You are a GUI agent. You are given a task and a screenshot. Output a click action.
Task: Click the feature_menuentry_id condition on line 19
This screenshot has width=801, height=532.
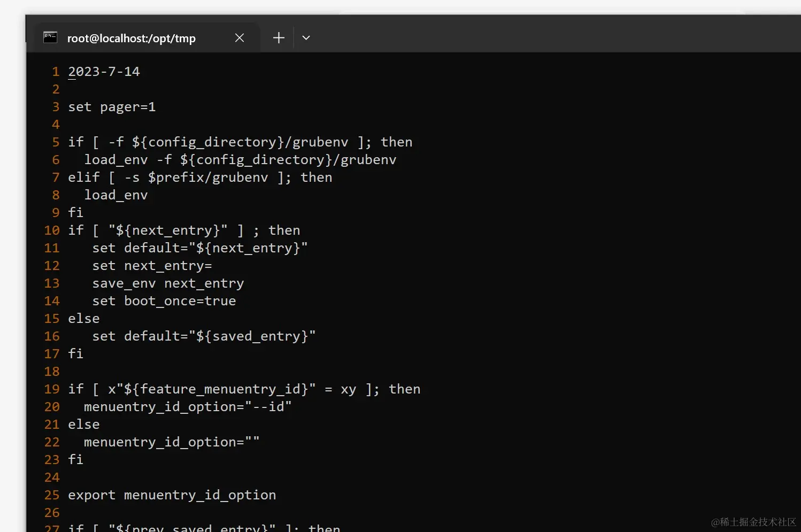pyautogui.click(x=244, y=389)
